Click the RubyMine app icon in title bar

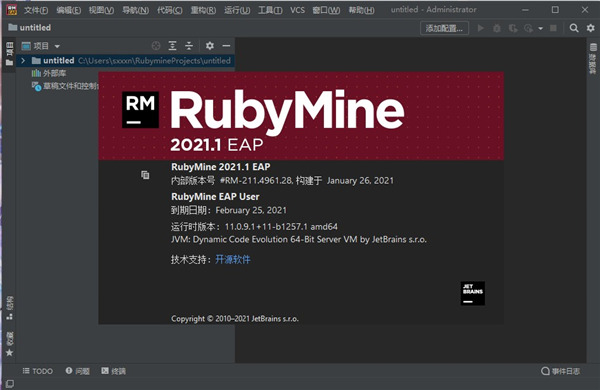coord(11,10)
